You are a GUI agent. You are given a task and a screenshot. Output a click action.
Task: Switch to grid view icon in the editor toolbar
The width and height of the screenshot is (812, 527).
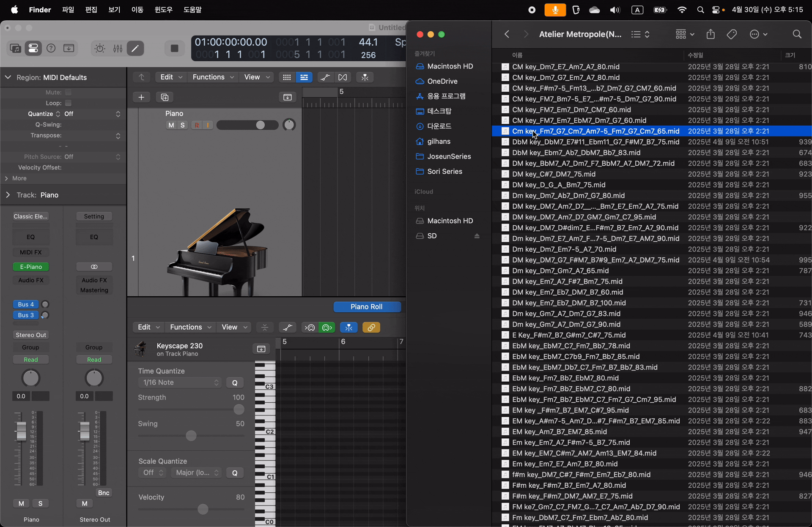[x=287, y=77]
